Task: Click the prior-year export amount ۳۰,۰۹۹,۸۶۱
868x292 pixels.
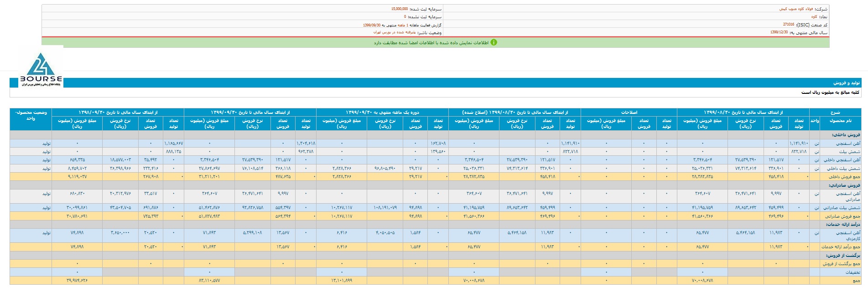Action: (x=77, y=208)
